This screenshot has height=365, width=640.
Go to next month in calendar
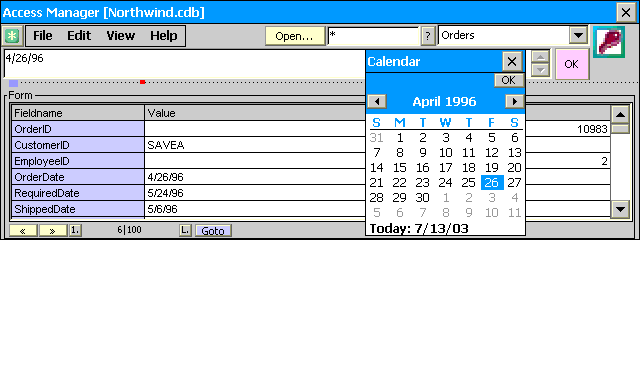click(x=514, y=101)
